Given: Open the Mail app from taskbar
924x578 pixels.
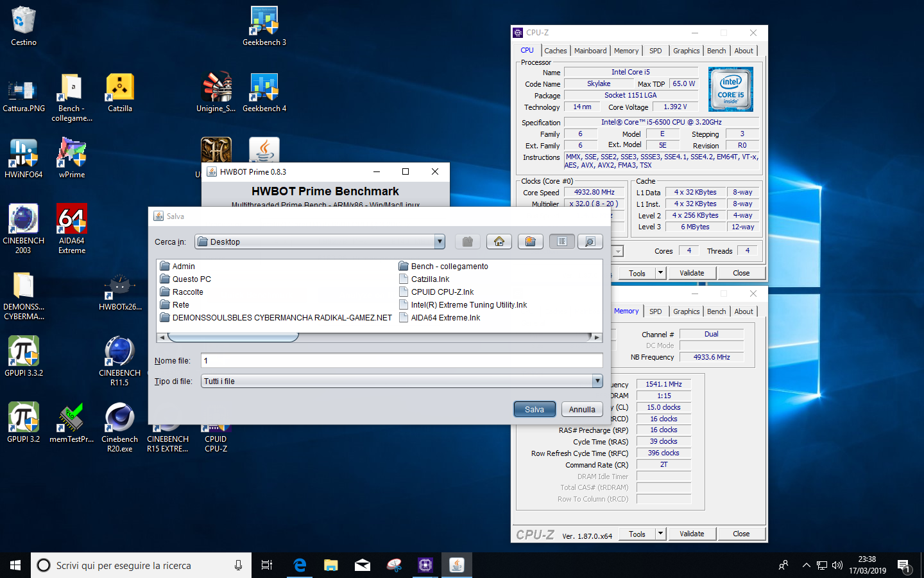Looking at the screenshot, I should [x=363, y=565].
